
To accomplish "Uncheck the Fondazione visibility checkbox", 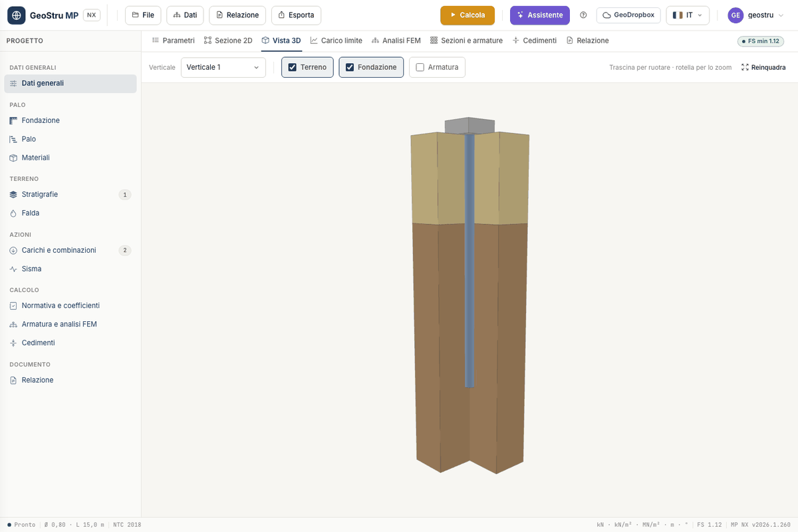I will 350,67.
